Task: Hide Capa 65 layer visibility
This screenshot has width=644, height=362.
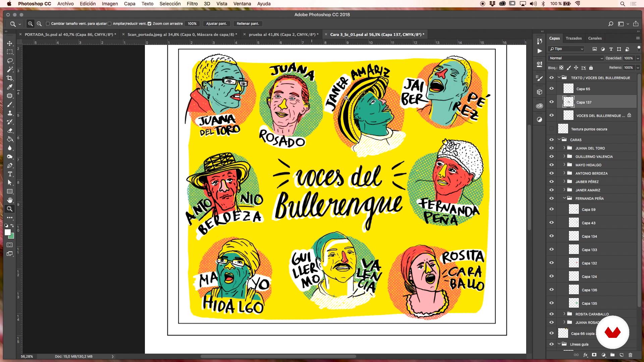Action: point(551,89)
